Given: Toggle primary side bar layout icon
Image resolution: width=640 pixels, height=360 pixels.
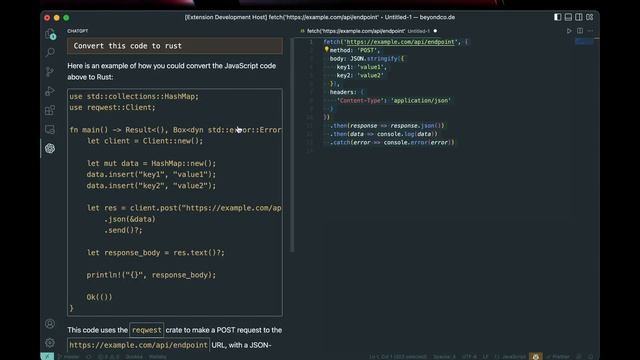Looking at the screenshot, I should 558,17.
